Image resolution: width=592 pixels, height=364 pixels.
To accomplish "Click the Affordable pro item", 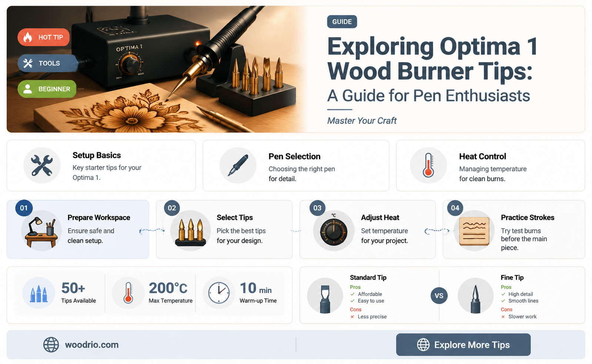I will [366, 294].
